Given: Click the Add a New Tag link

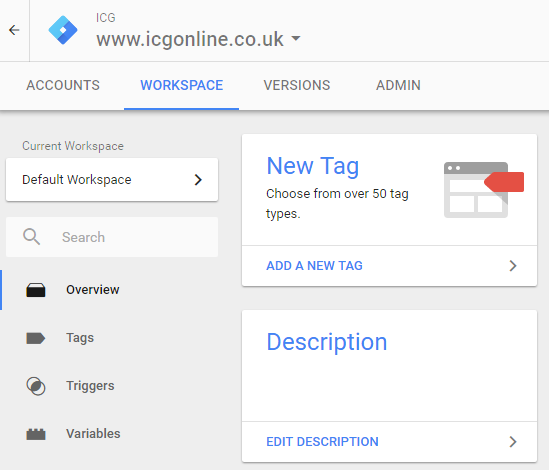Looking at the screenshot, I should [x=314, y=266].
